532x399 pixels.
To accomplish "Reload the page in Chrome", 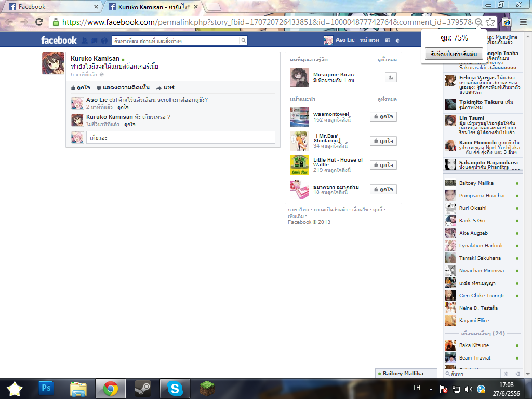I will (x=39, y=22).
